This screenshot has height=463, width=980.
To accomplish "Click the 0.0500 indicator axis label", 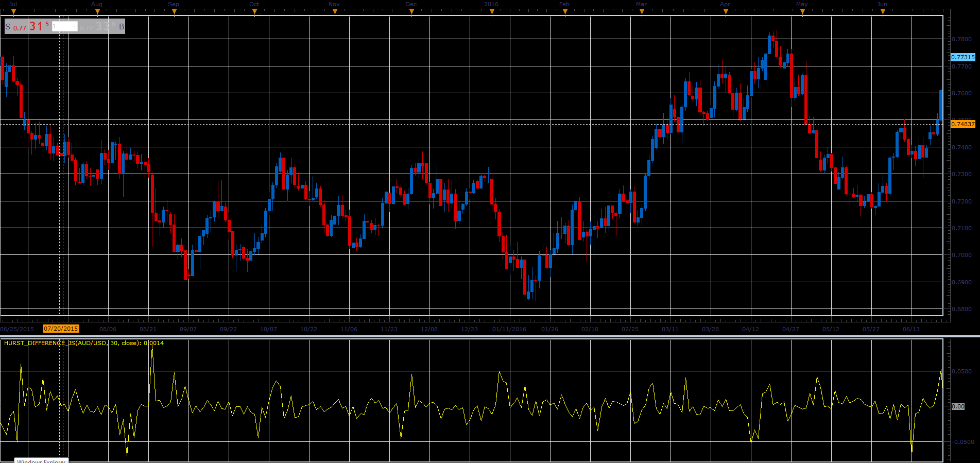I will pyautogui.click(x=961, y=371).
